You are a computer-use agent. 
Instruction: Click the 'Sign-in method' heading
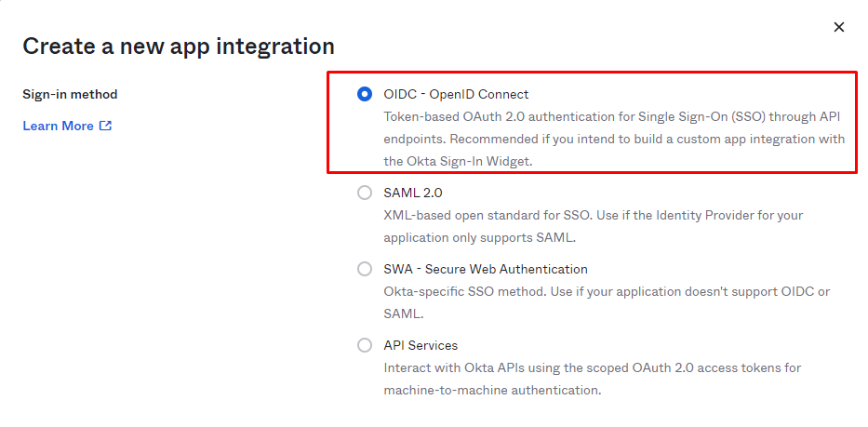click(70, 95)
